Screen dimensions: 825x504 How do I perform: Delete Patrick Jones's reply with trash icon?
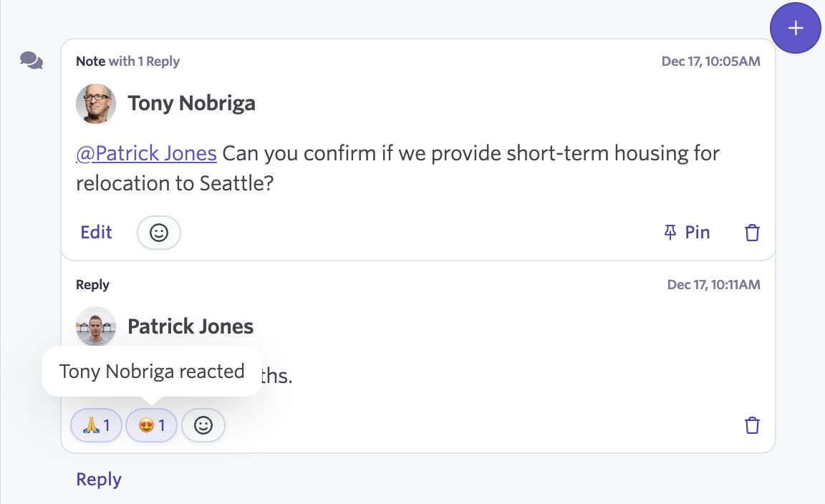click(x=752, y=425)
